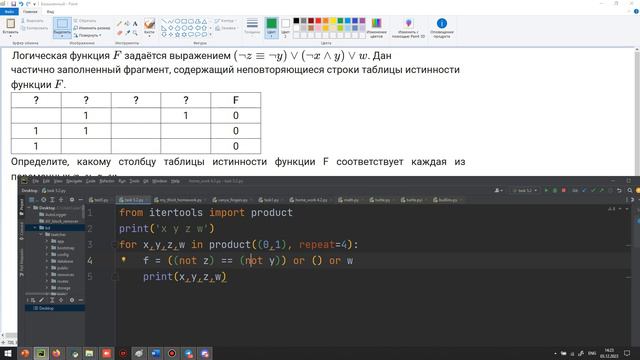Pick the red color swatch
640x360 pixels.
[318, 21]
